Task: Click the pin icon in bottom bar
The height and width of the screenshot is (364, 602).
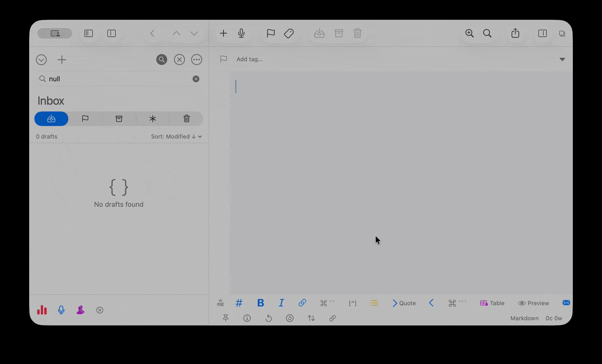Action: 226,318
